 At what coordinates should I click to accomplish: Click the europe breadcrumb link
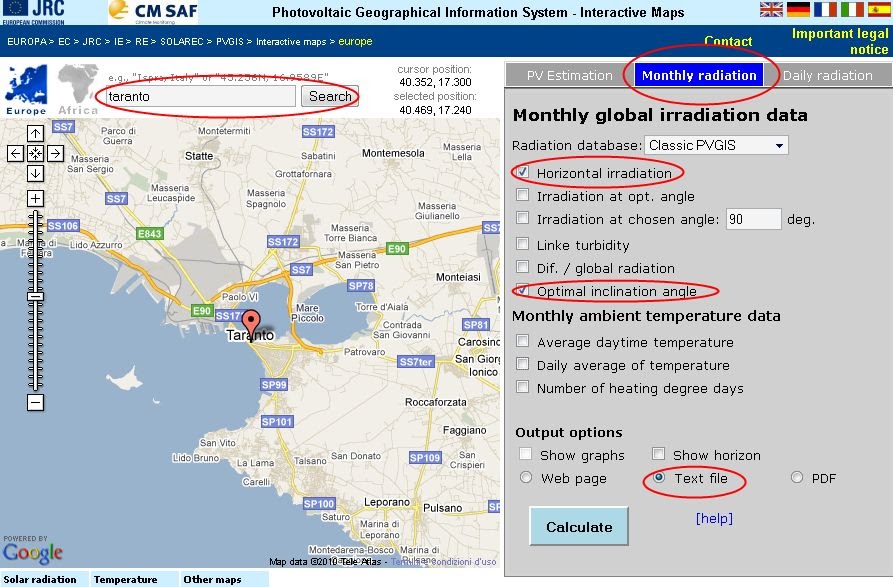355,42
